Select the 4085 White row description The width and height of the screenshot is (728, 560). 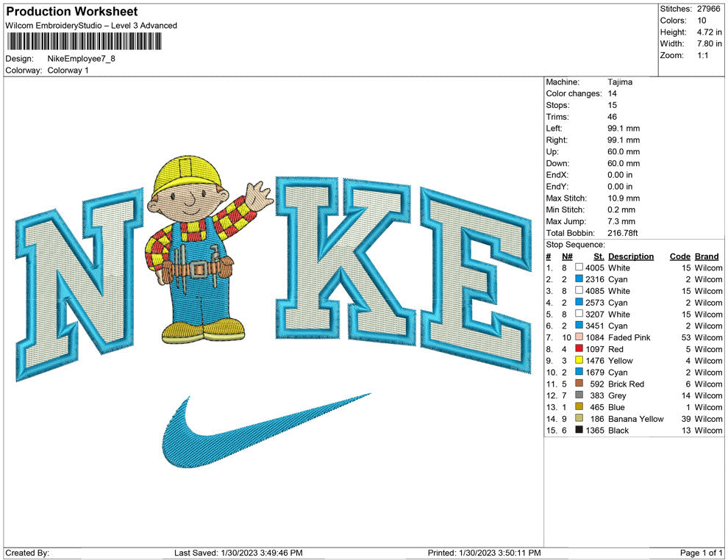tap(619, 291)
